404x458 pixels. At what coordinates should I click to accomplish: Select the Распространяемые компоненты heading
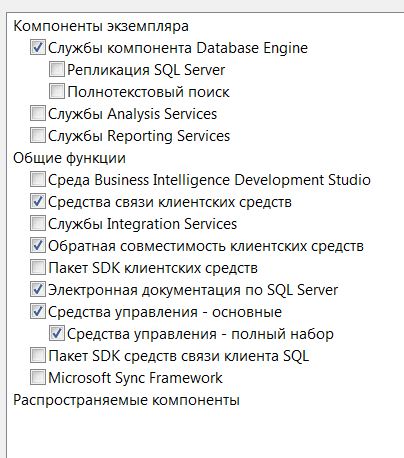(126, 400)
